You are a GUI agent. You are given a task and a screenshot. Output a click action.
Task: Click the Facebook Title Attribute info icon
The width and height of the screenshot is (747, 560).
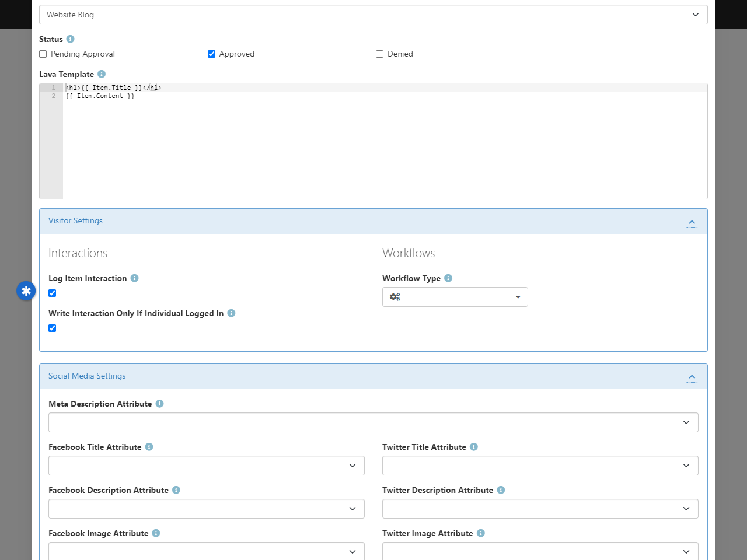pyautogui.click(x=149, y=447)
